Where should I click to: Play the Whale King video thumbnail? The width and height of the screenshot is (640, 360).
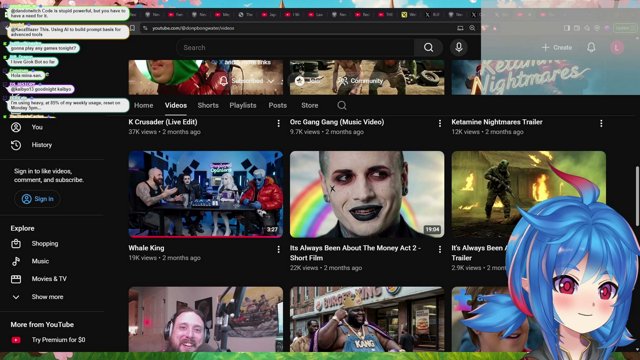[x=206, y=194]
